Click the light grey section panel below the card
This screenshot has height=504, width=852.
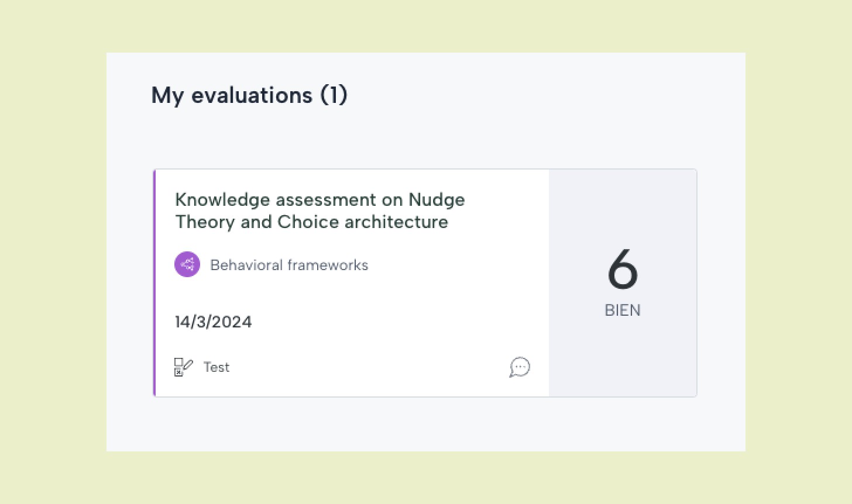(x=425, y=424)
